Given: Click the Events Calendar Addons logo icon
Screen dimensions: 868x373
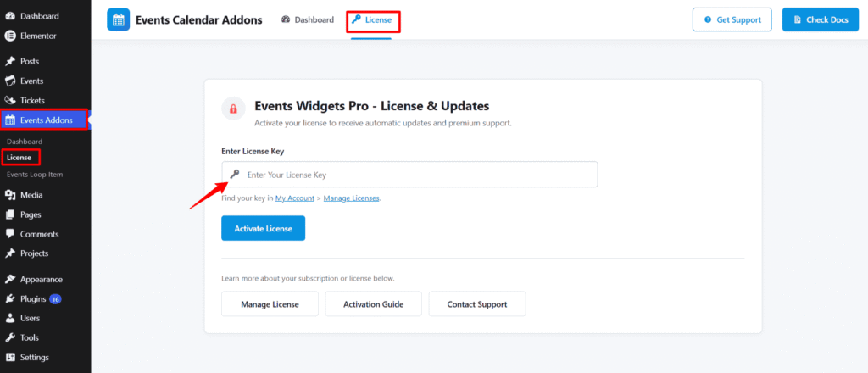Looking at the screenshot, I should tap(118, 20).
